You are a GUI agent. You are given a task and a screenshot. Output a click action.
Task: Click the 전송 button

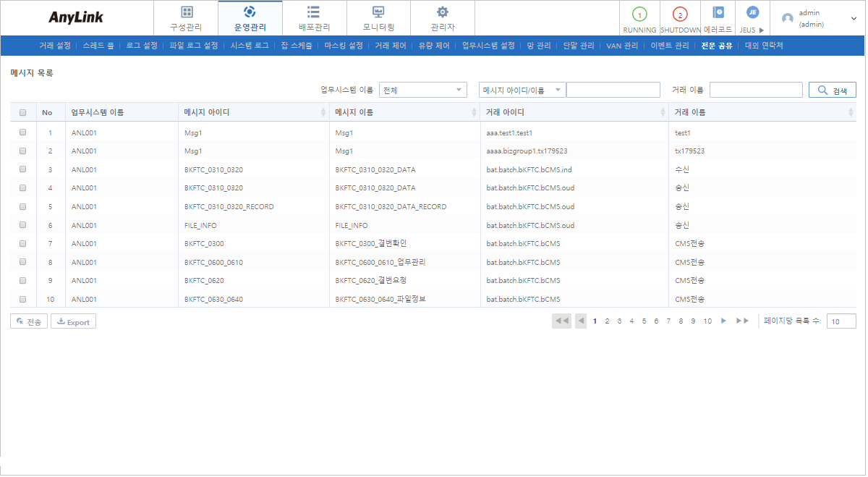click(x=29, y=321)
